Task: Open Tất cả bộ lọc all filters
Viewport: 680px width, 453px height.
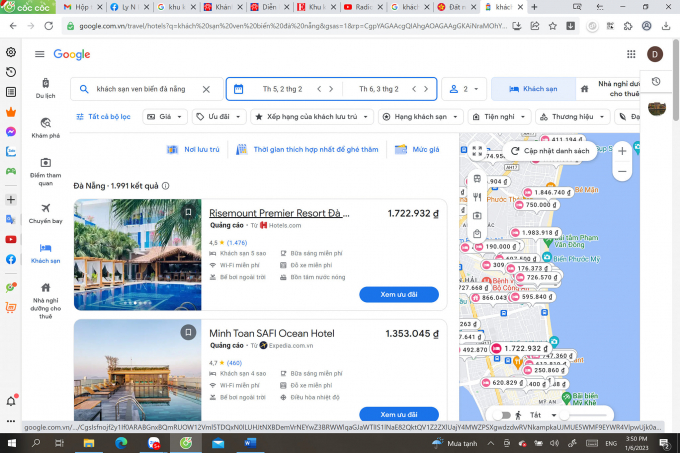Action: click(103, 117)
